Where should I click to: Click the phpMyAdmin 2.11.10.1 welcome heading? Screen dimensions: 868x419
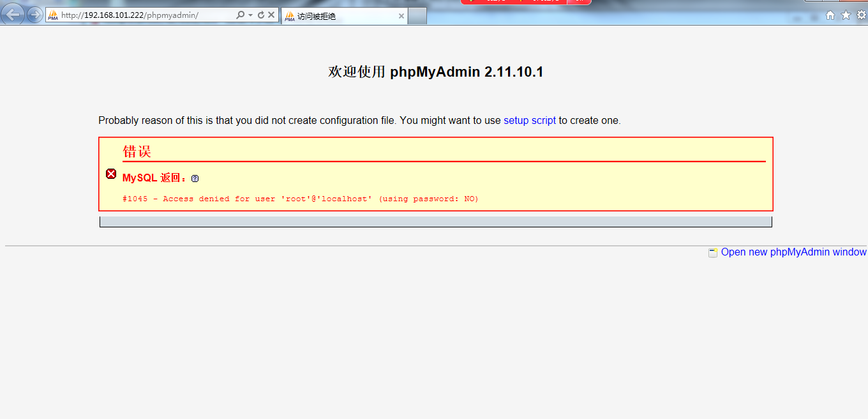tap(436, 72)
